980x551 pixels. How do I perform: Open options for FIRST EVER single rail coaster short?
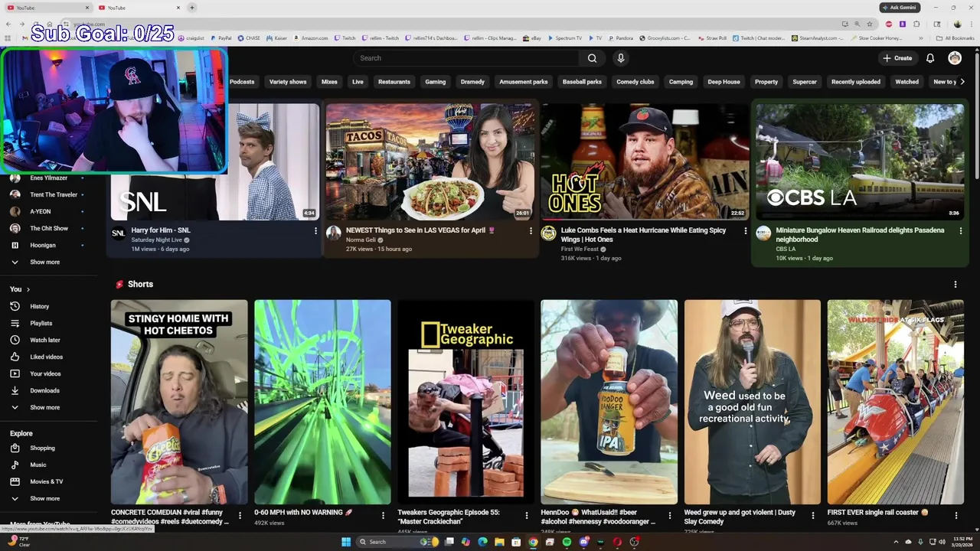[x=955, y=516]
